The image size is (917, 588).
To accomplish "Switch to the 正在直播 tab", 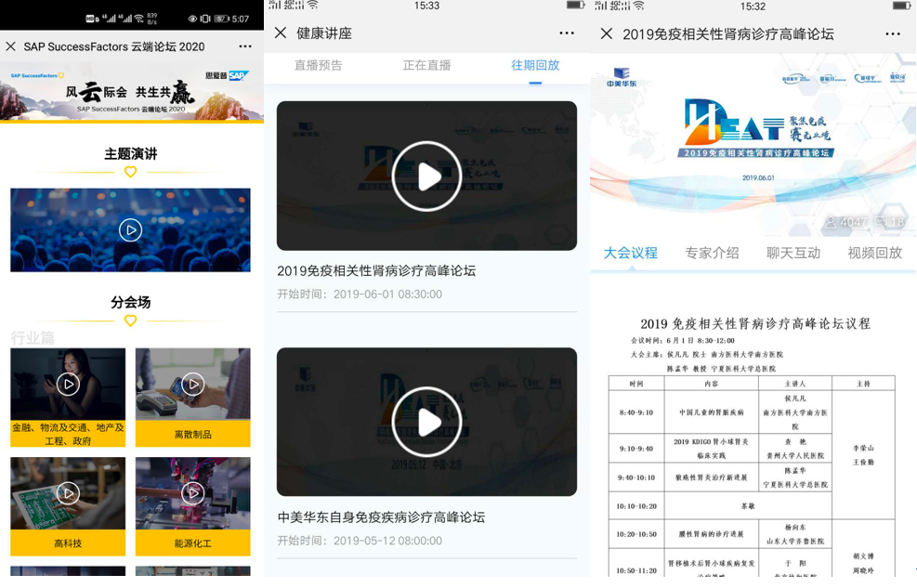I will pos(427,65).
